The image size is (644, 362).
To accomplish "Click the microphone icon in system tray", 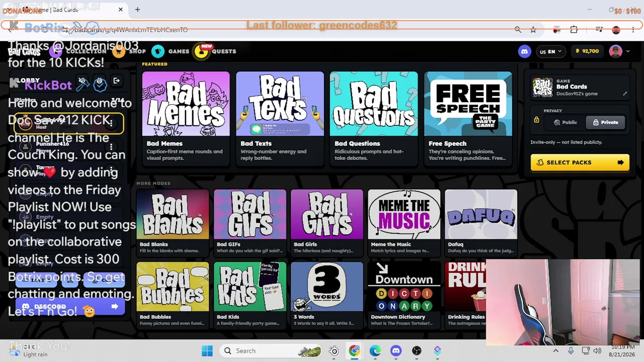I will (571, 350).
